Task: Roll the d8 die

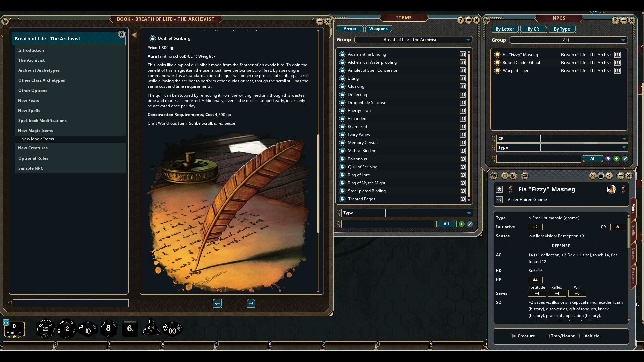Action: click(x=108, y=328)
